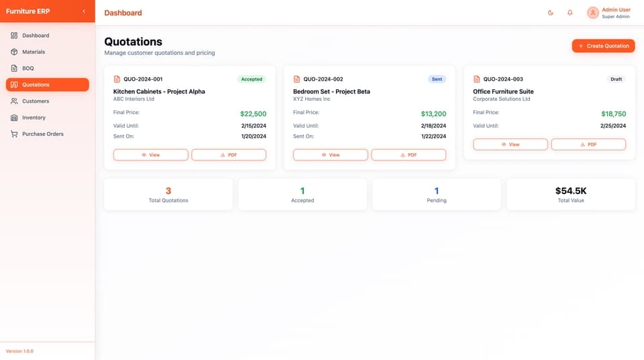644x360 pixels.
Task: Click the document icon beside QUO-2024-001
Action: click(x=117, y=79)
